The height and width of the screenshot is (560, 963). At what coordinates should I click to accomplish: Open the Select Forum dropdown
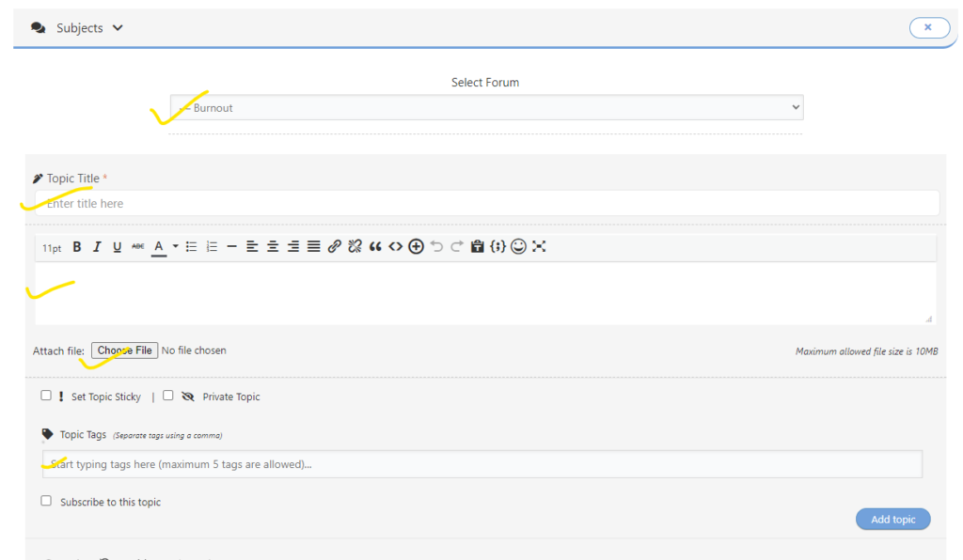coord(486,108)
